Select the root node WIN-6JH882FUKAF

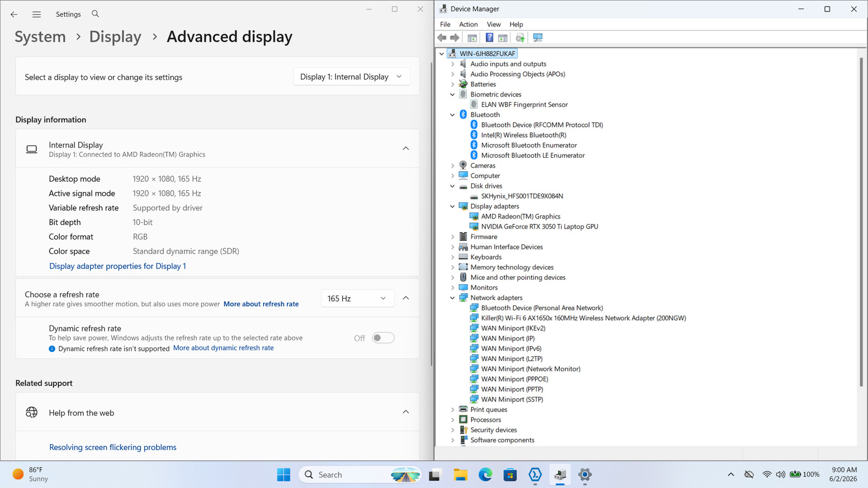[x=488, y=54]
